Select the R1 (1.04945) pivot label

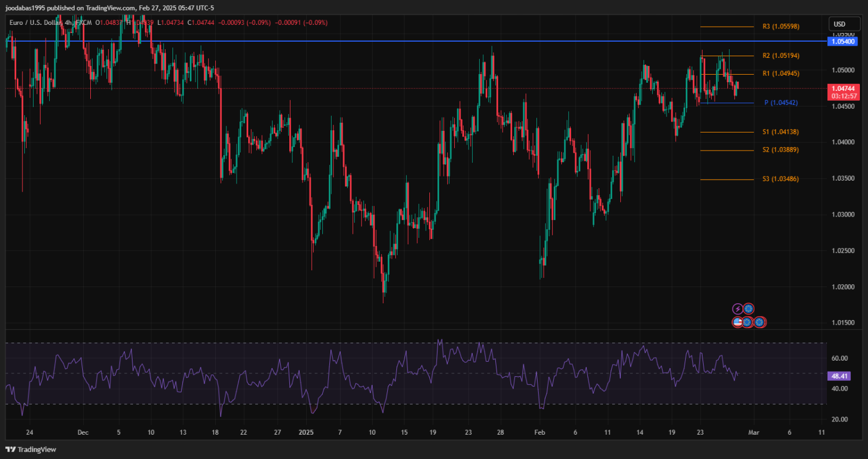point(781,74)
